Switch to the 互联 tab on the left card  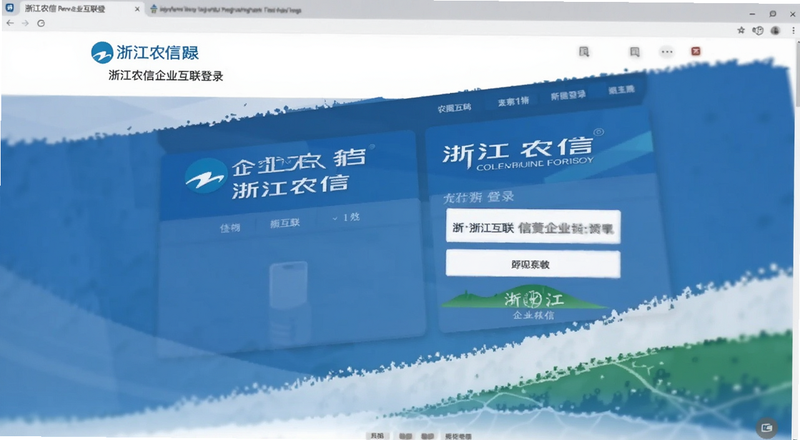(285, 223)
